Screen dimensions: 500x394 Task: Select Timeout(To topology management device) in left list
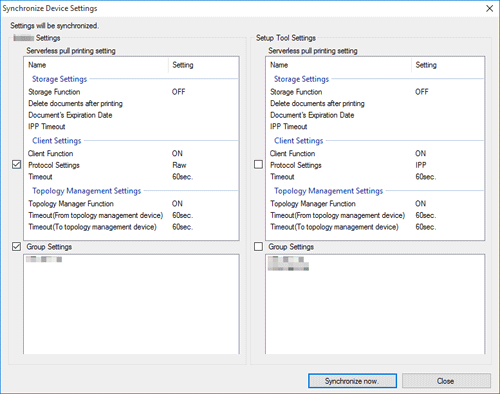[x=131, y=227]
